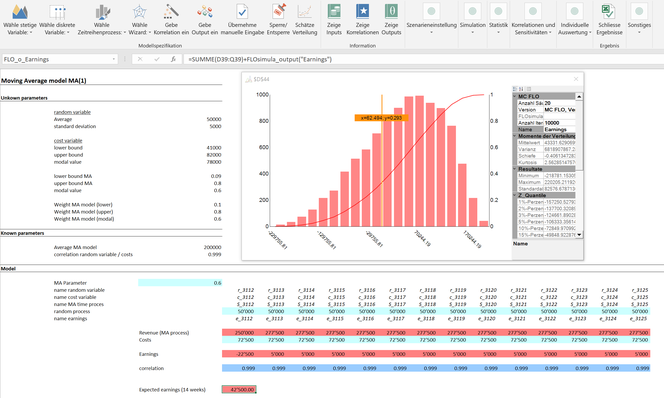Select modal value 78000 cell

214,162
